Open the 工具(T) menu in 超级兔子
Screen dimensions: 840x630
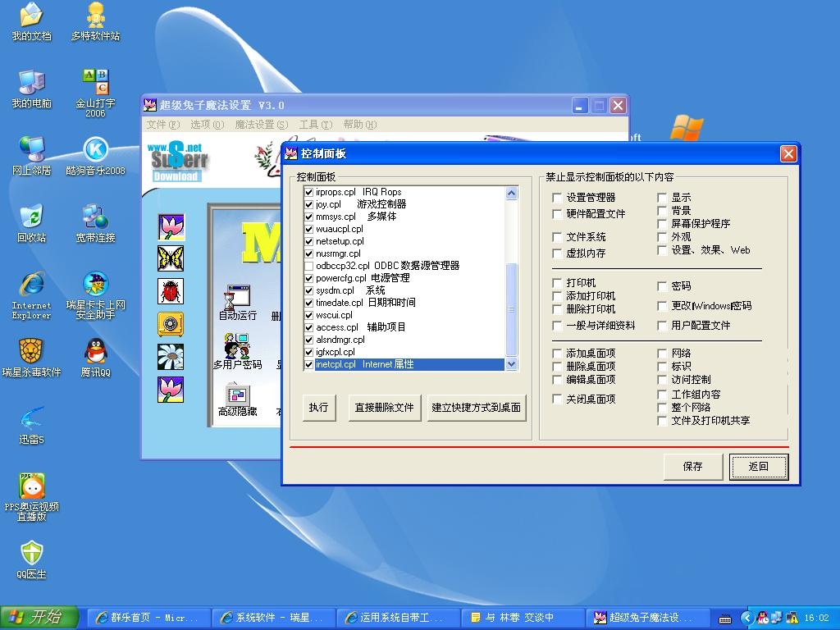(x=316, y=125)
